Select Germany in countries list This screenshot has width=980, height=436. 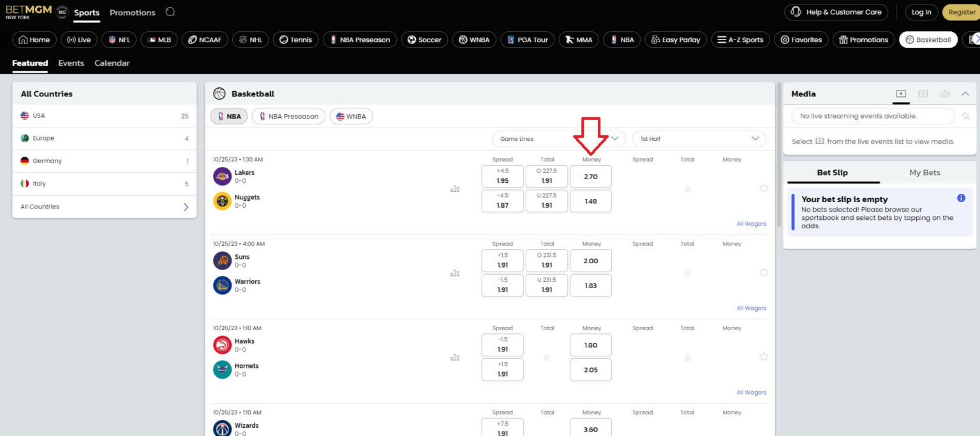(x=105, y=161)
